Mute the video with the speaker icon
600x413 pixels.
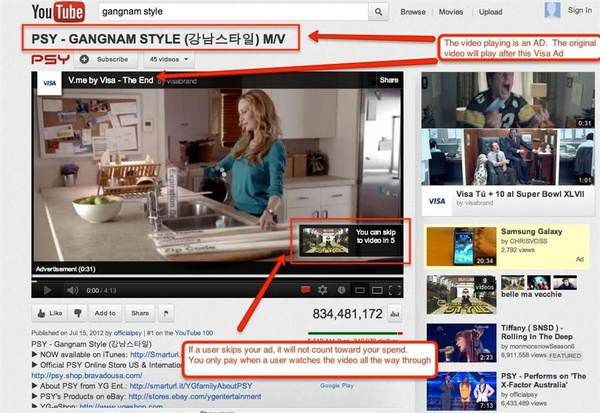coord(72,291)
